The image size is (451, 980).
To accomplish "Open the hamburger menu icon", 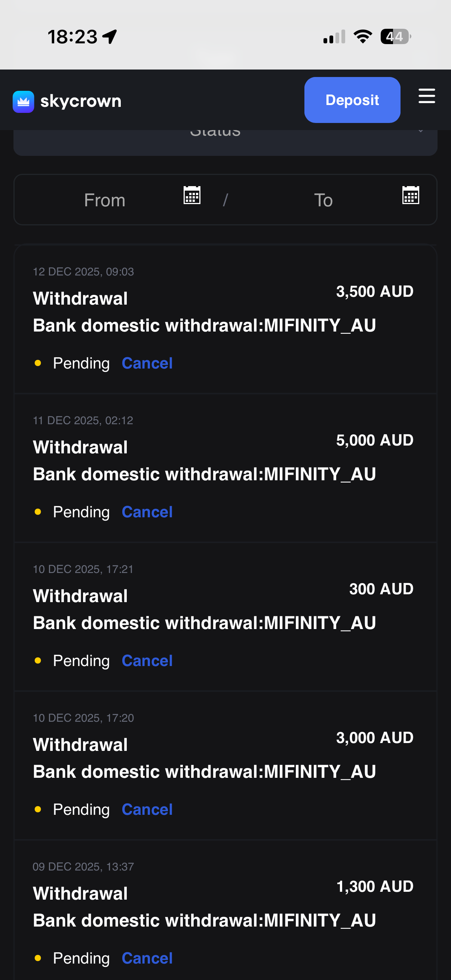I will click(427, 96).
